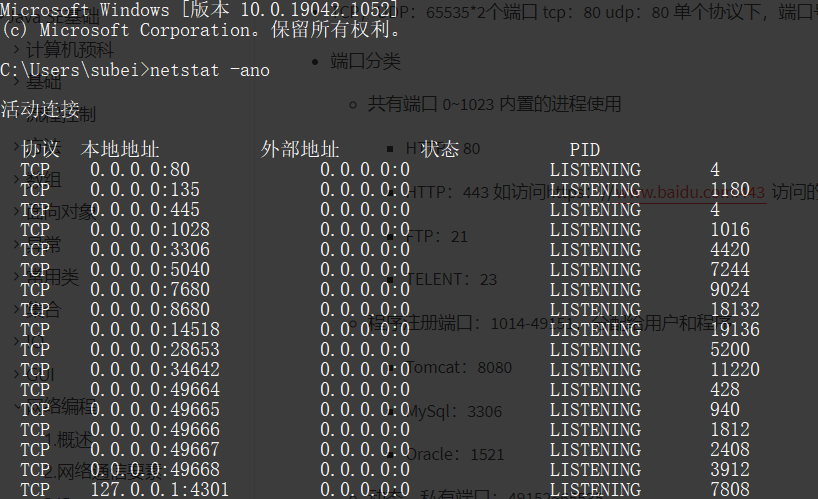Viewport: 818px width, 499px height.
Task: Click the 协议 column header
Action: coord(40,149)
